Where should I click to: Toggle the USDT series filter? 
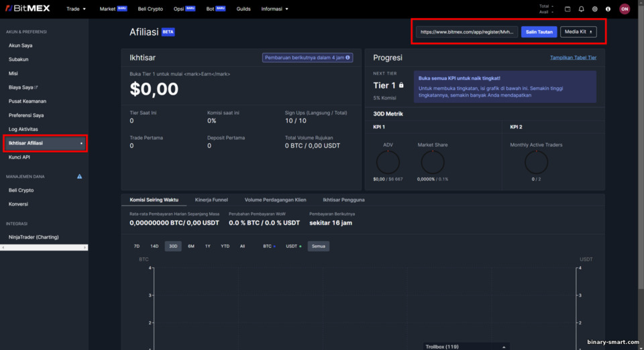coord(293,247)
